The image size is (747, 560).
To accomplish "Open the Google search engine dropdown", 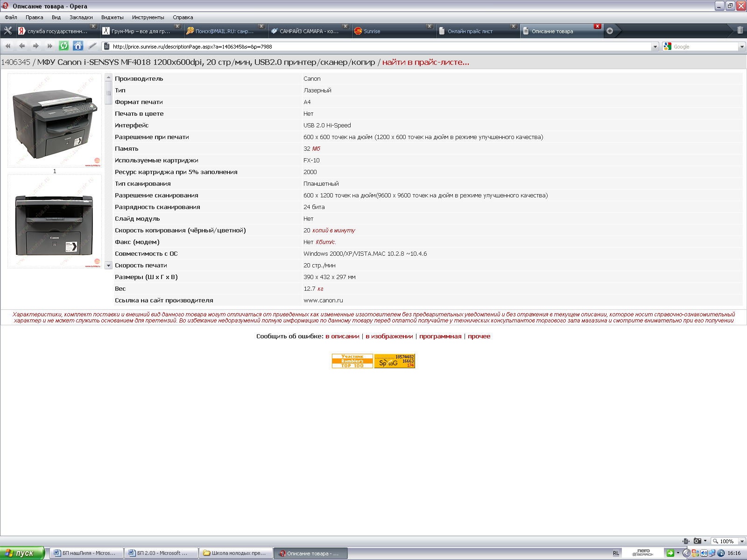I will pos(742,46).
